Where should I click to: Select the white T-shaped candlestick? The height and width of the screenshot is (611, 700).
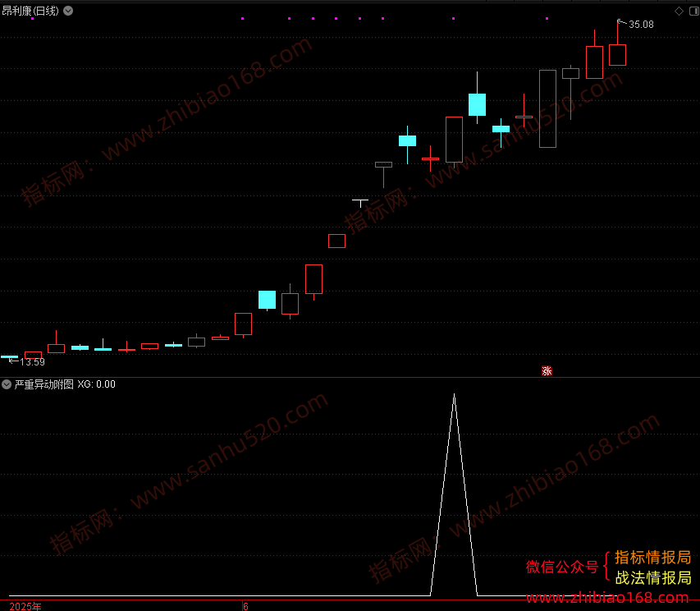[x=359, y=203]
